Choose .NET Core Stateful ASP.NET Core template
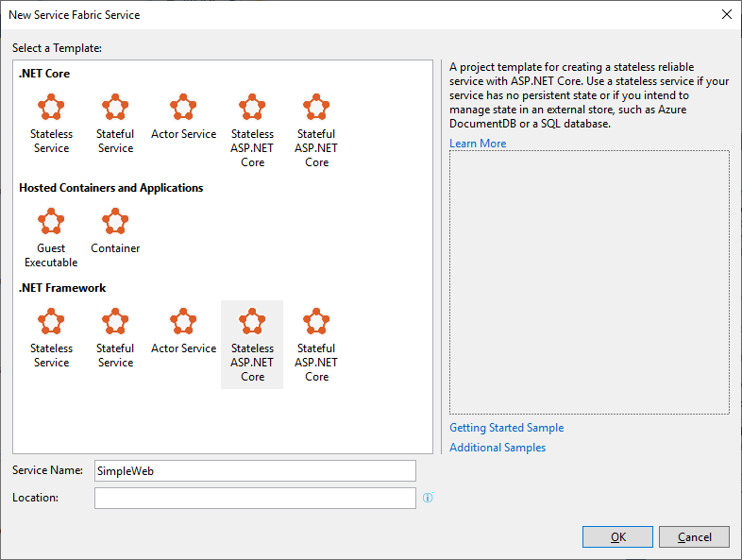 [316, 129]
